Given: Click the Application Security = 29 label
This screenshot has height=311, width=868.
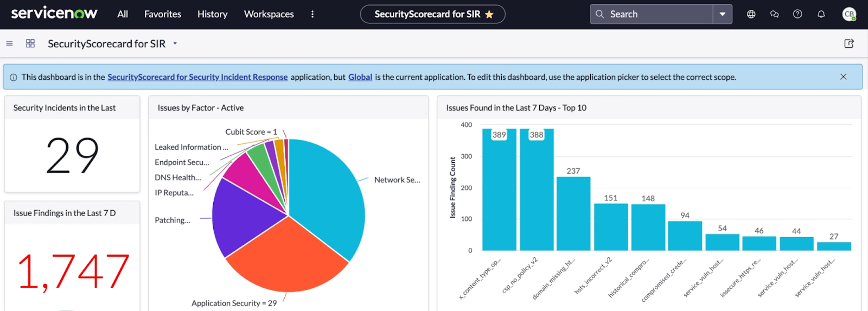Looking at the screenshot, I should (x=234, y=303).
